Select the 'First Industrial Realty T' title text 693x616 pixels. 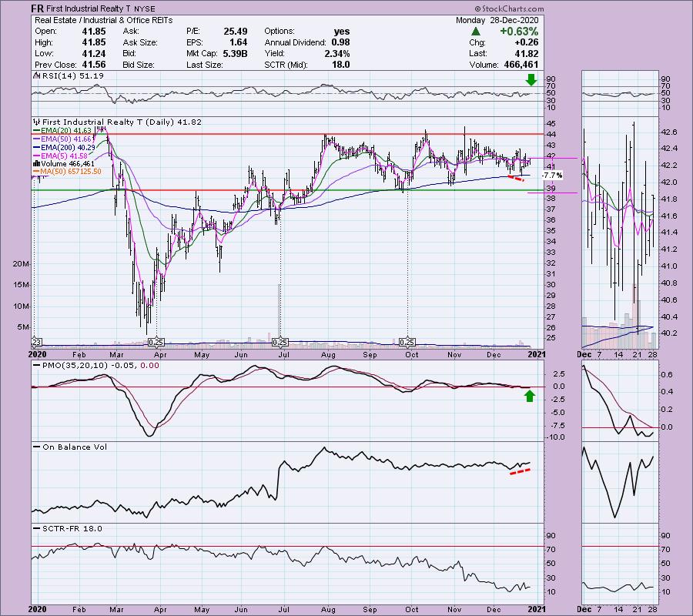89,8
